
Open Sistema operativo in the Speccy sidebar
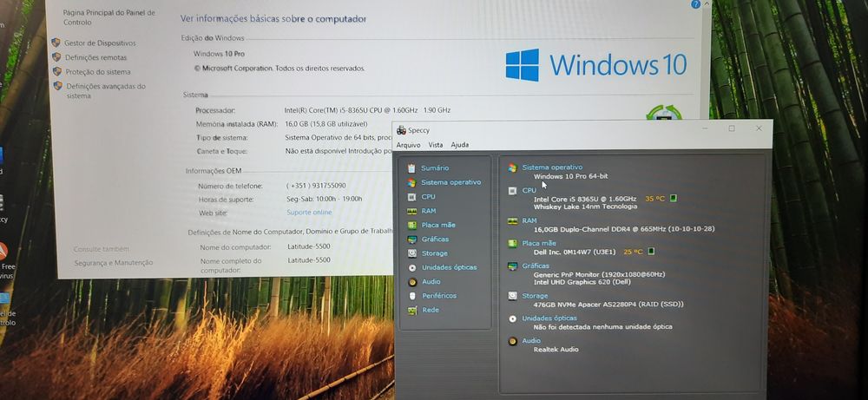pos(450,182)
